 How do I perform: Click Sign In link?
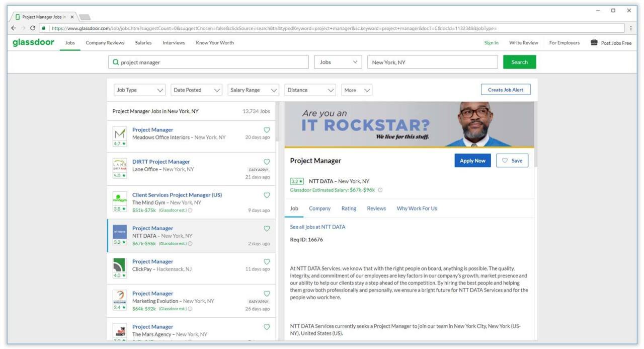[x=491, y=43]
